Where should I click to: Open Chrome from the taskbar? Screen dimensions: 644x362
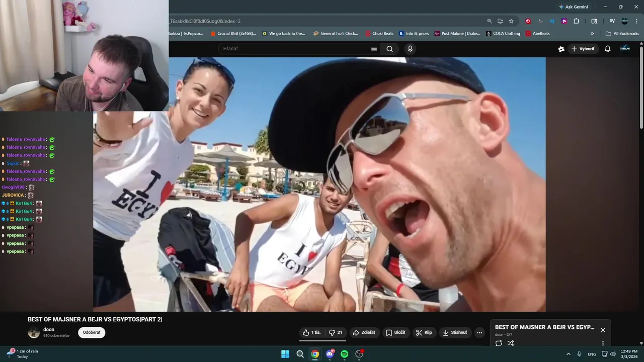(x=315, y=354)
